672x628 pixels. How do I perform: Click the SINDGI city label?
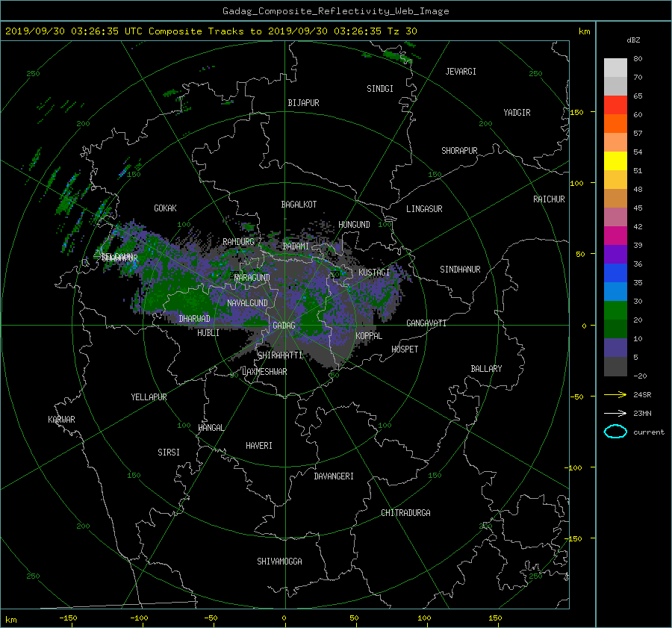point(380,89)
